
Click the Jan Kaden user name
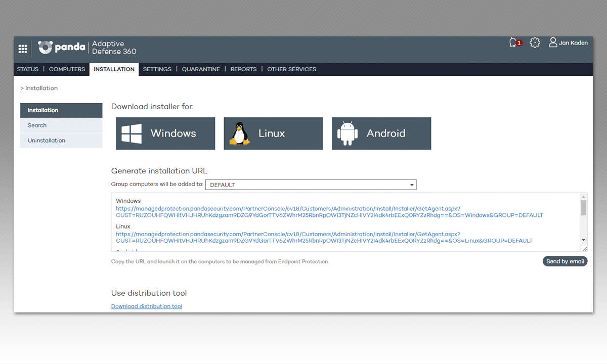click(x=574, y=43)
